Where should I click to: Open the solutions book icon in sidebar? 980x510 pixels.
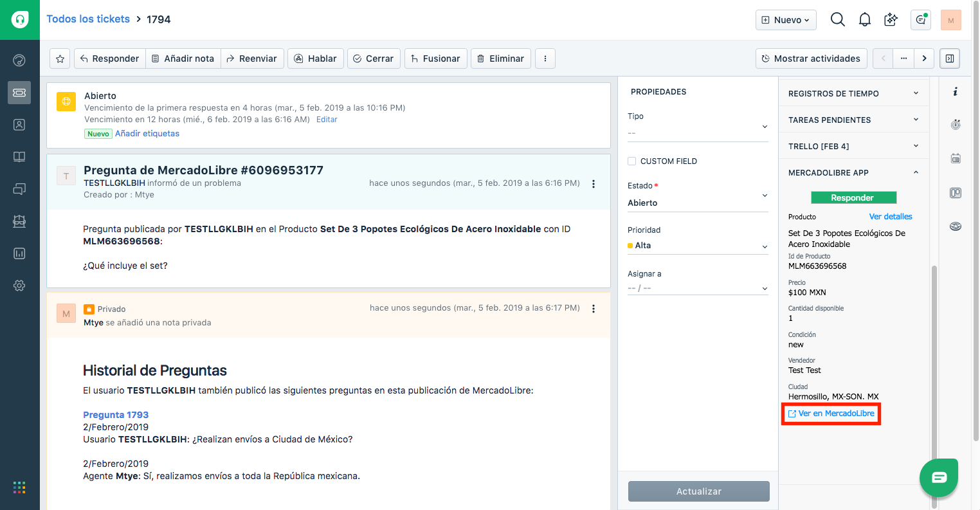tap(19, 157)
